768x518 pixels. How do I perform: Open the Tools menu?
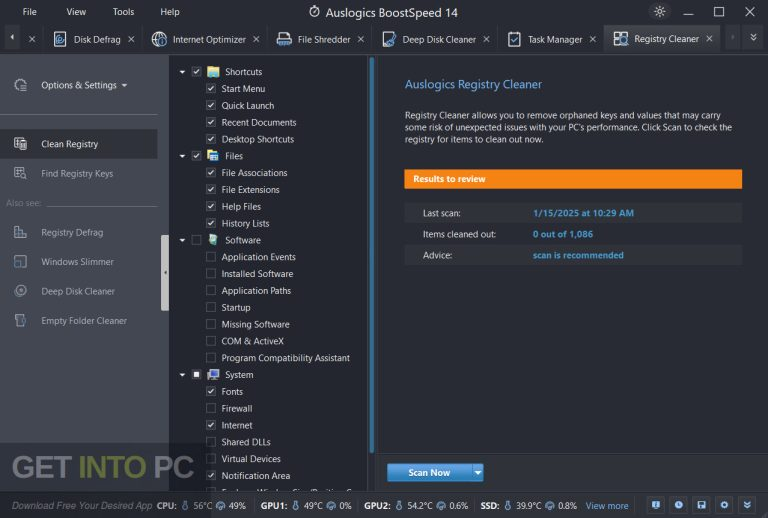pos(123,12)
